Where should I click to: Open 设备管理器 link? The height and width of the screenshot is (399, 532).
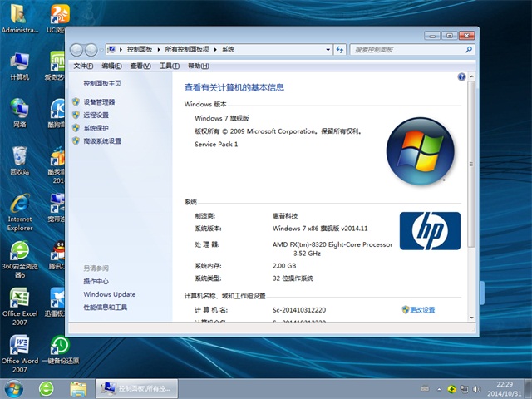99,102
